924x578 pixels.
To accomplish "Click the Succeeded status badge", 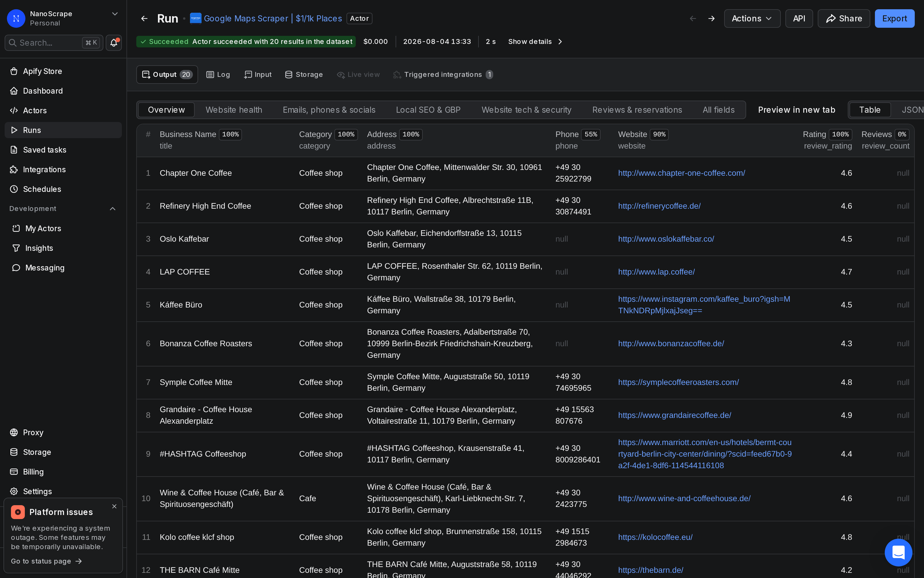I will click(x=245, y=41).
